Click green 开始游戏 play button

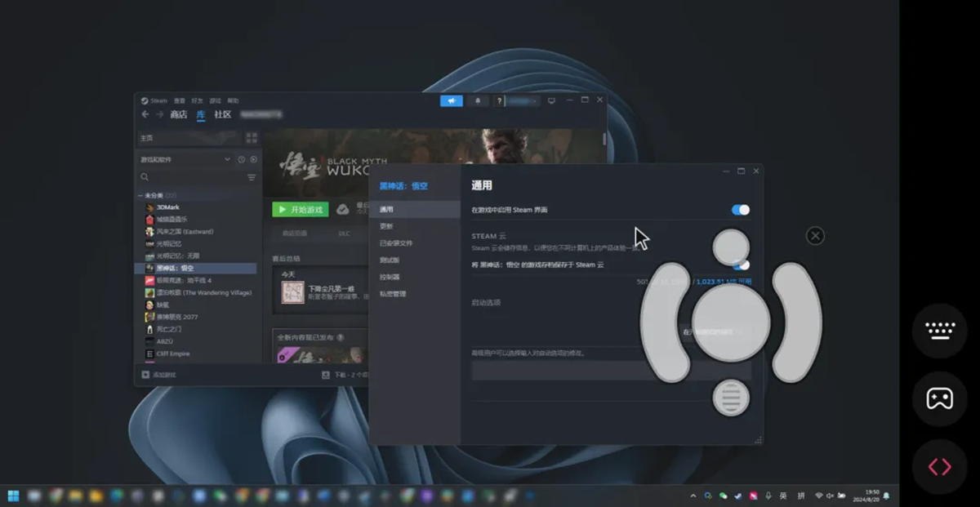click(x=301, y=210)
